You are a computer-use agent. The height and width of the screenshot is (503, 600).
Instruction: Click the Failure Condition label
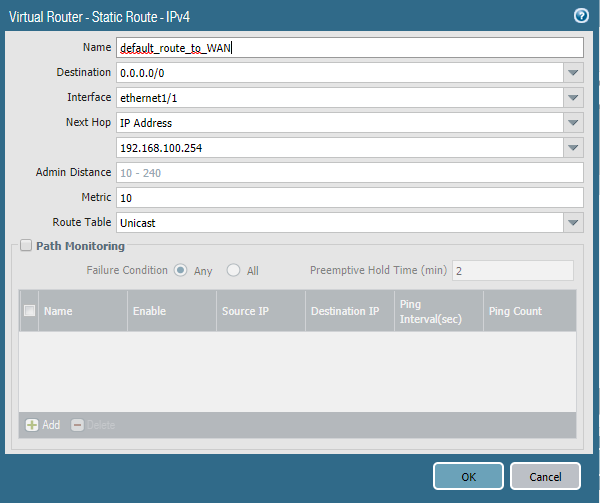coord(127,270)
